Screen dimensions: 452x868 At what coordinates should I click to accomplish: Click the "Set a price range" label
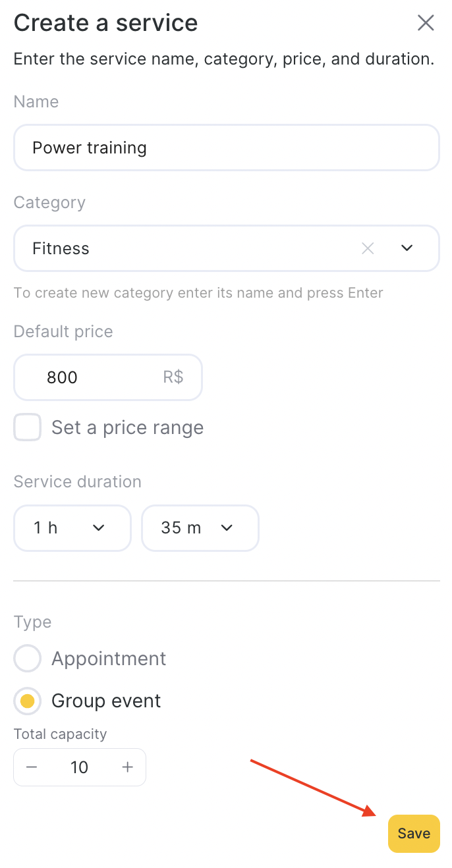tap(127, 427)
